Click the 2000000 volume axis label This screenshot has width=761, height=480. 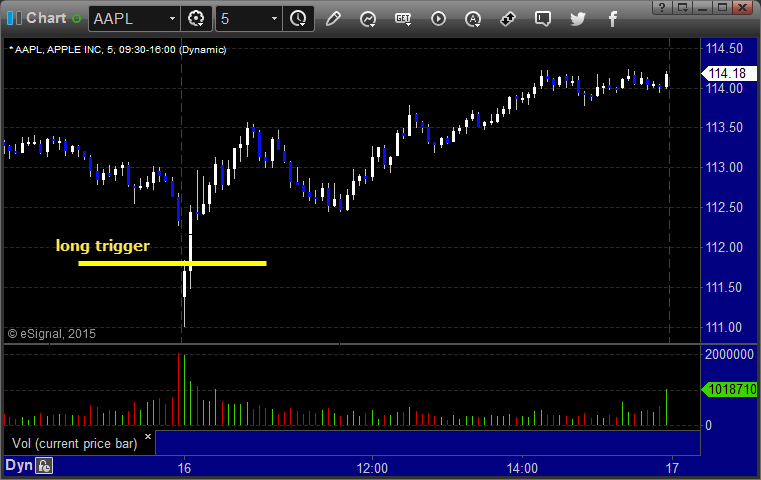click(729, 354)
